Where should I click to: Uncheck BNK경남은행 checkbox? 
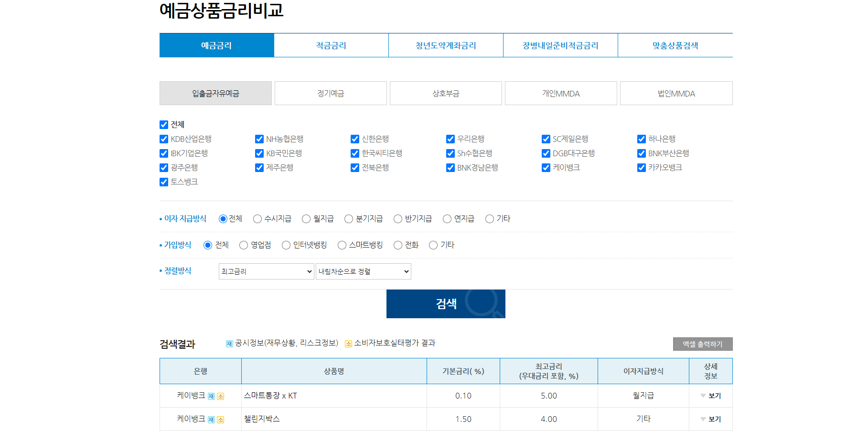point(450,168)
